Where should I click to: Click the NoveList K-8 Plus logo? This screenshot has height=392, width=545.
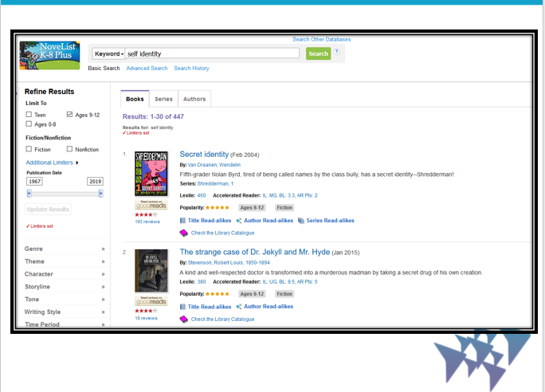[49, 55]
